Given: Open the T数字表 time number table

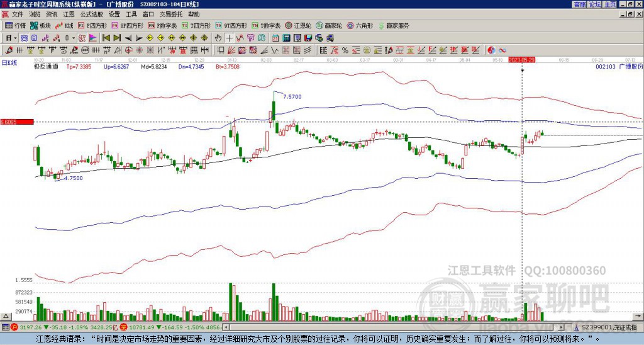Looking at the screenshot, I should point(266,25).
